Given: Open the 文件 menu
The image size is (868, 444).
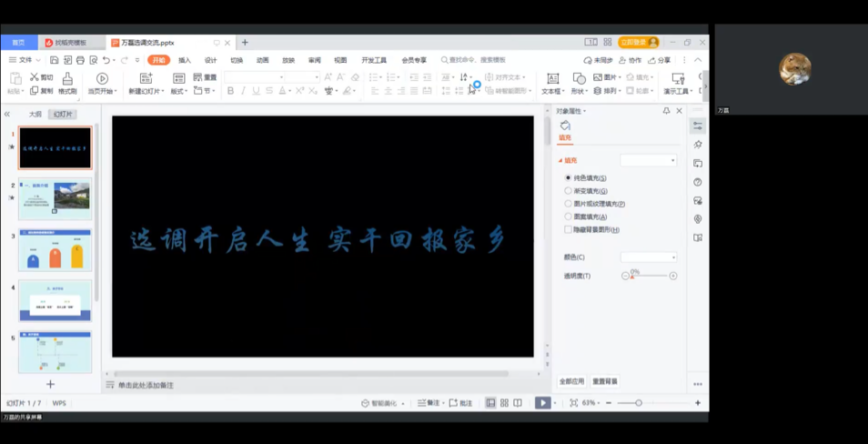Looking at the screenshot, I should (24, 60).
